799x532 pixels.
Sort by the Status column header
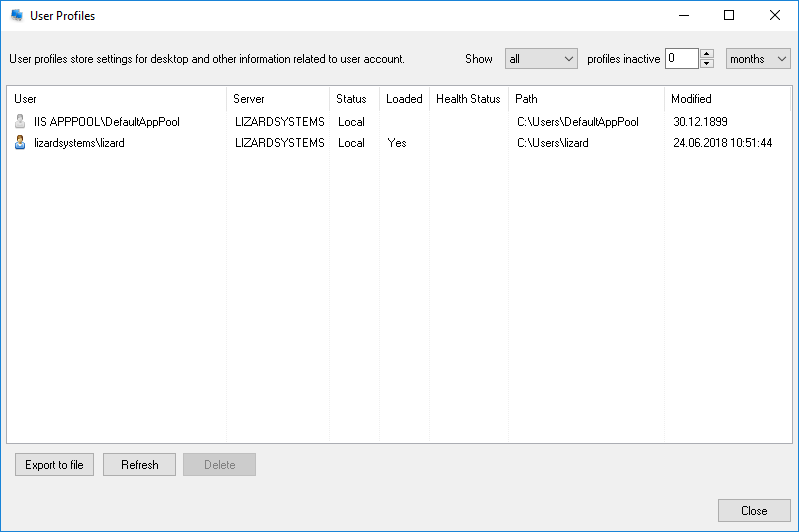click(353, 99)
